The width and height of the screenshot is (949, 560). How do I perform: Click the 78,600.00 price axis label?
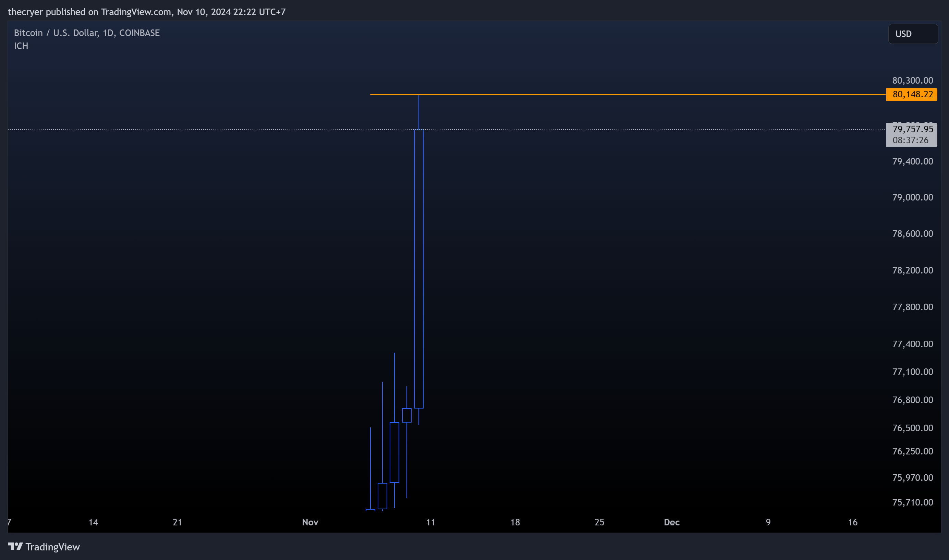tap(912, 234)
